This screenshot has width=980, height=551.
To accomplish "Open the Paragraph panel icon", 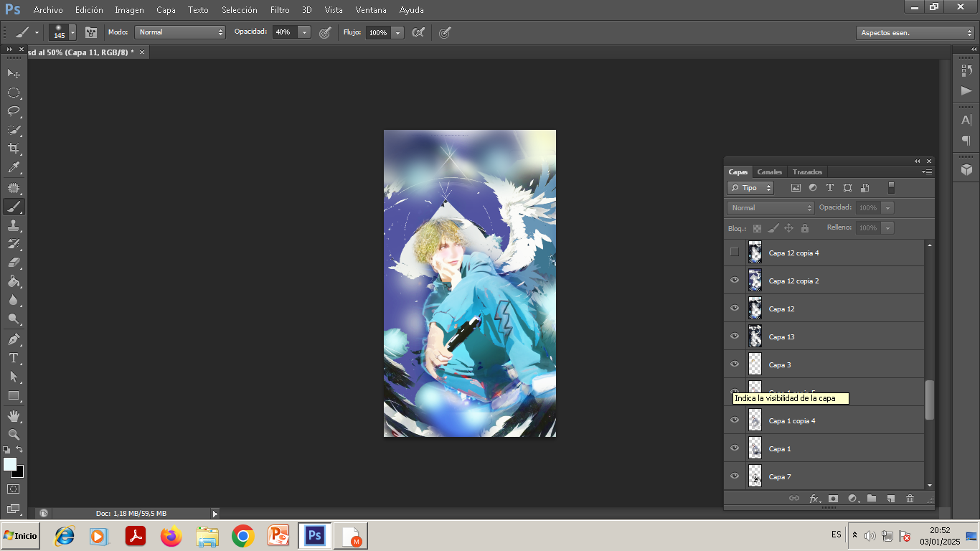I will [x=966, y=140].
